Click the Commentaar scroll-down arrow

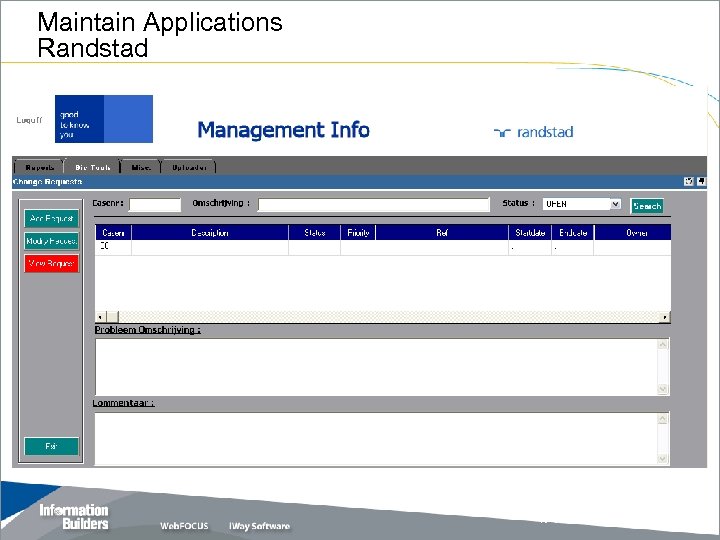[663, 458]
